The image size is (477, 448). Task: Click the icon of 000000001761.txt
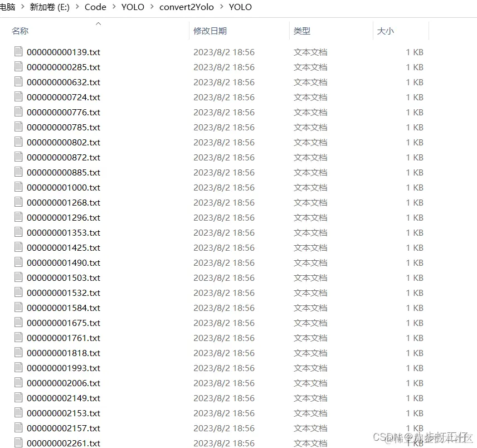18,337
